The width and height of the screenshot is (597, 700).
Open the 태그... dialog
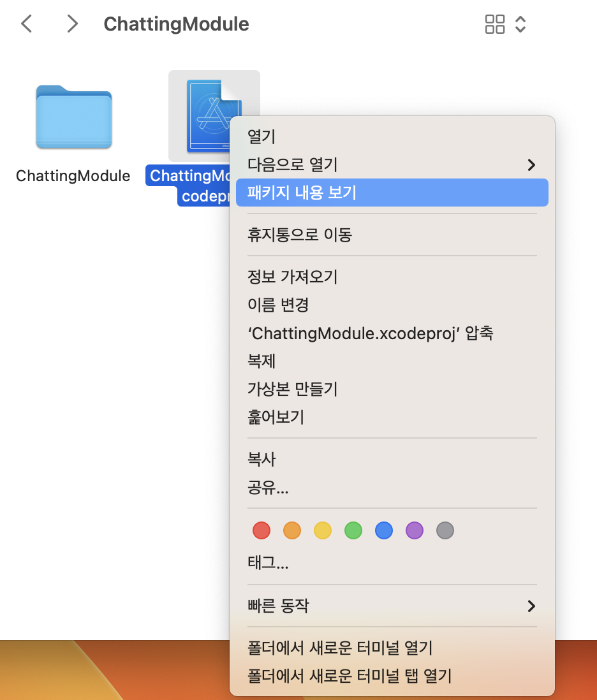point(392,564)
